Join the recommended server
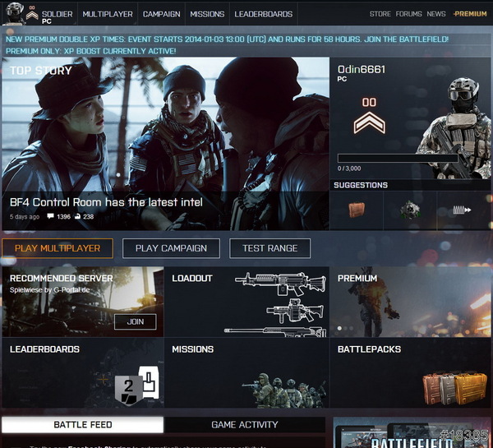The height and width of the screenshot is (448, 493). click(x=135, y=322)
